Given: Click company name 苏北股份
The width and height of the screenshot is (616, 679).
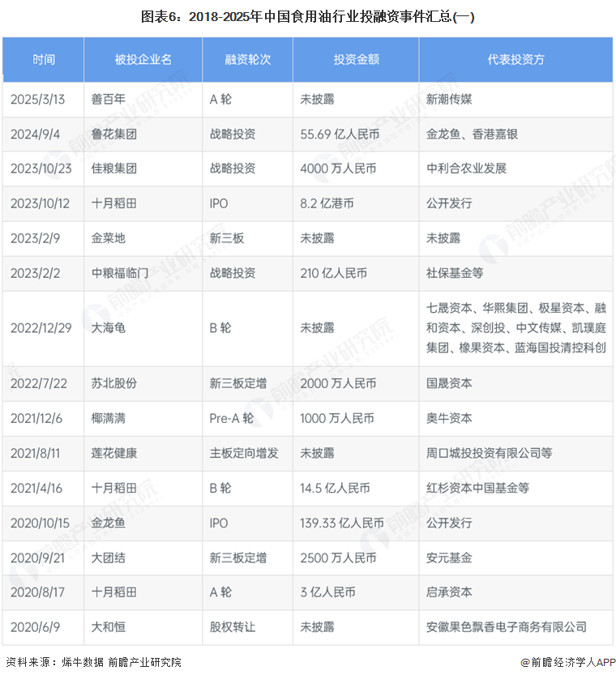Looking at the screenshot, I should 114,384.
